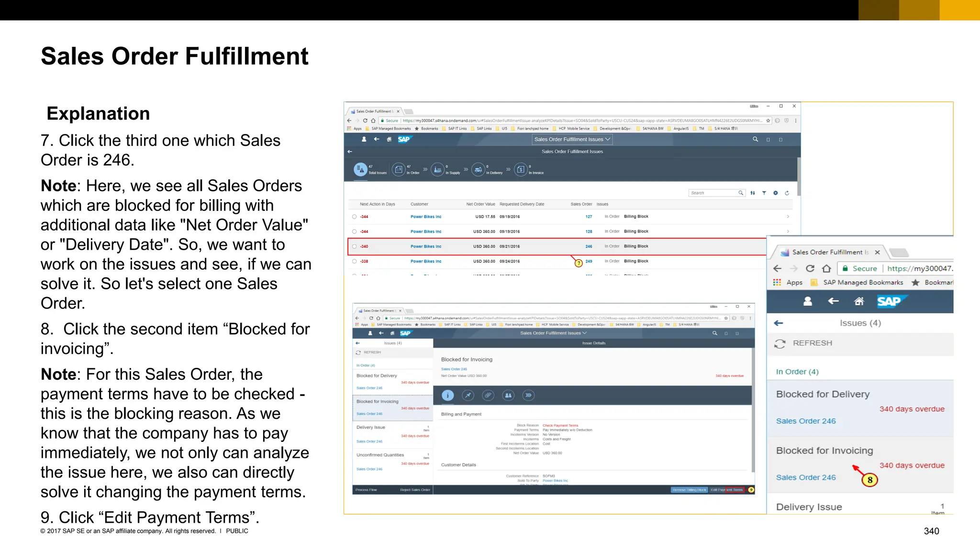Click browser reload icon in zoomed right screenshot
980x551 pixels.
(x=810, y=268)
